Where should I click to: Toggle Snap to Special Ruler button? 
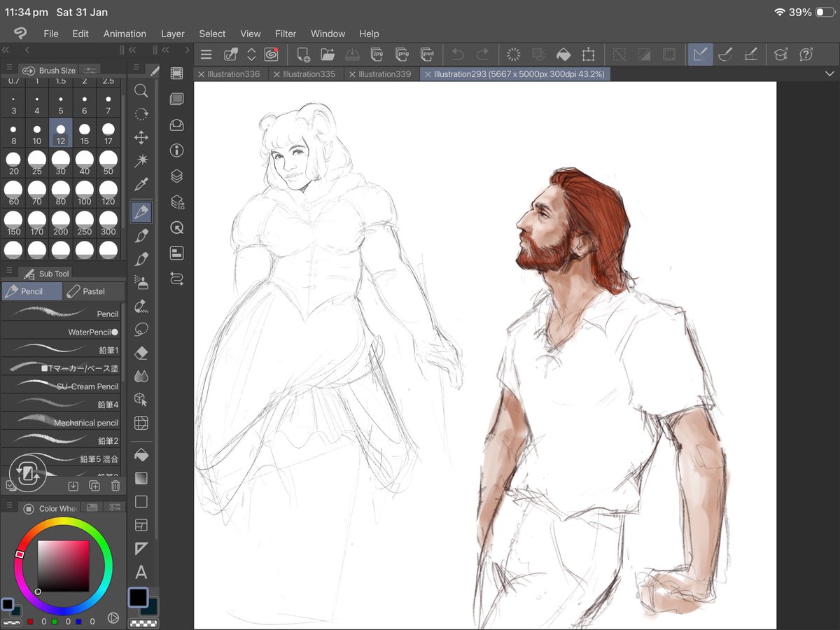point(725,55)
